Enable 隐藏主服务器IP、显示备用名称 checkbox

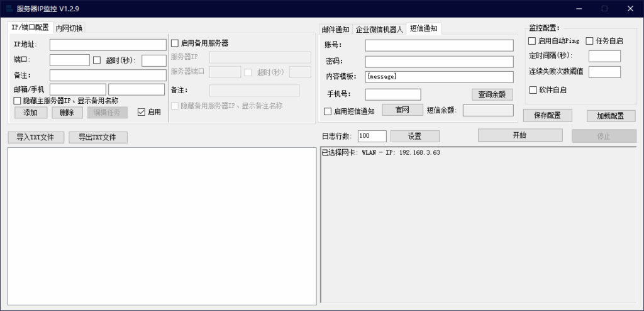click(x=17, y=101)
